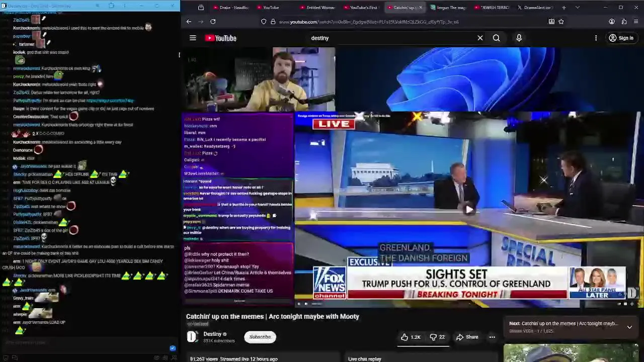Open the recent browsing view icon left of tabs
The image size is (644, 362).
[201, 8]
